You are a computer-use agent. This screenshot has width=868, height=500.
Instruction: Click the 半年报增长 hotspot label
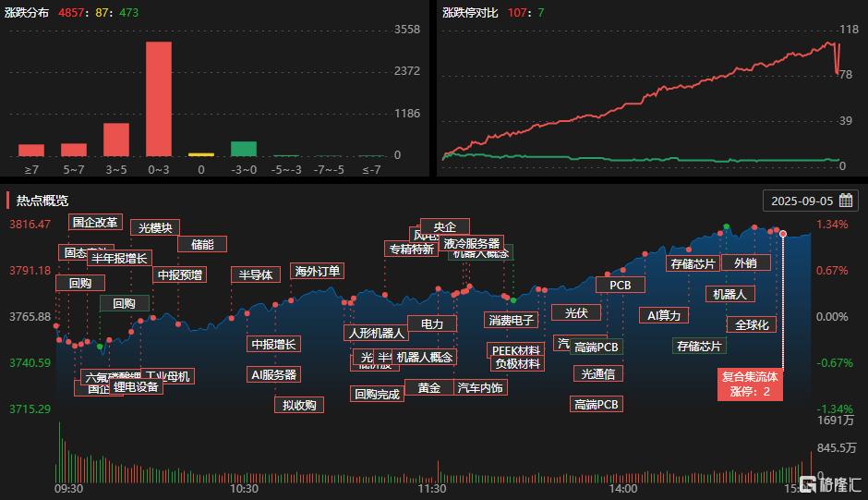[119, 258]
